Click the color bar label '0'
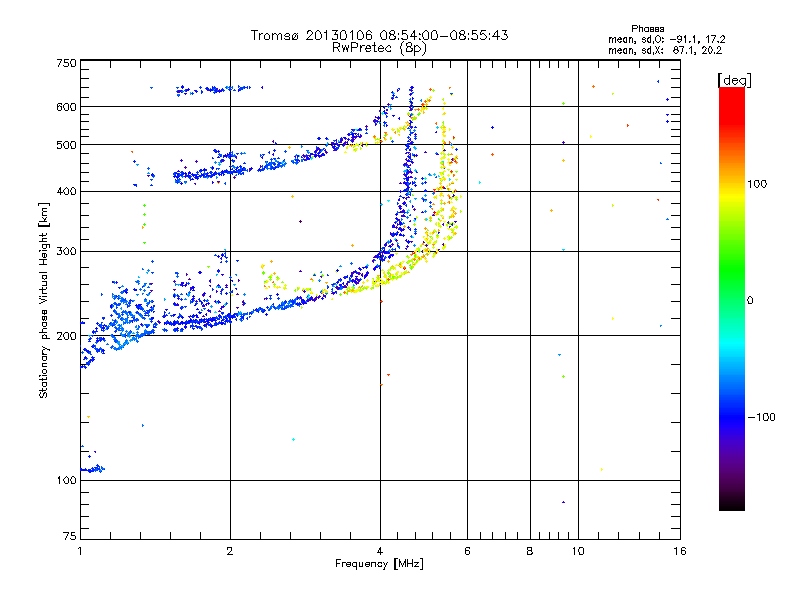The image size is (800, 600). tap(750, 301)
